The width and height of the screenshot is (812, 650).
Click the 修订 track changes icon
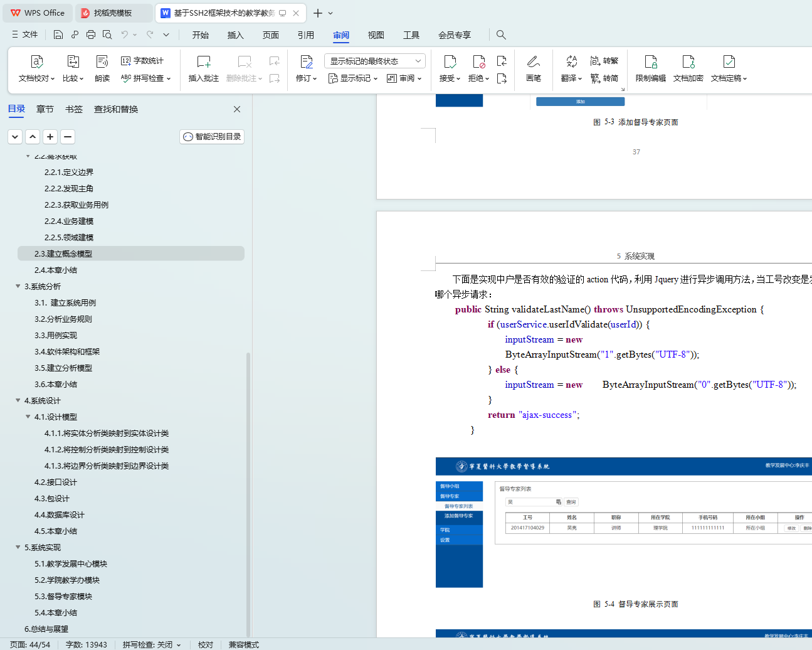click(307, 61)
